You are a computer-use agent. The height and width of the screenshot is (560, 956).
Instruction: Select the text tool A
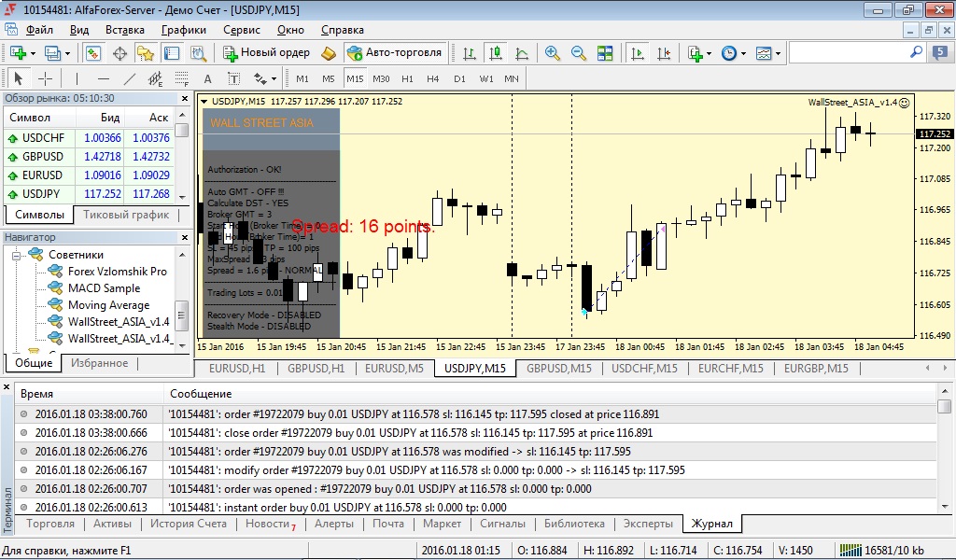(208, 78)
